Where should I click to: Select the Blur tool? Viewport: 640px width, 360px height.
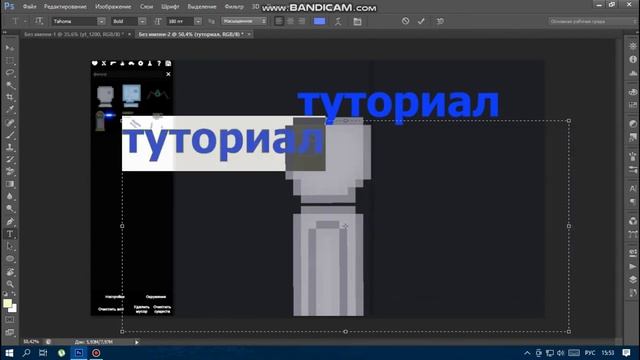pyautogui.click(x=10, y=196)
